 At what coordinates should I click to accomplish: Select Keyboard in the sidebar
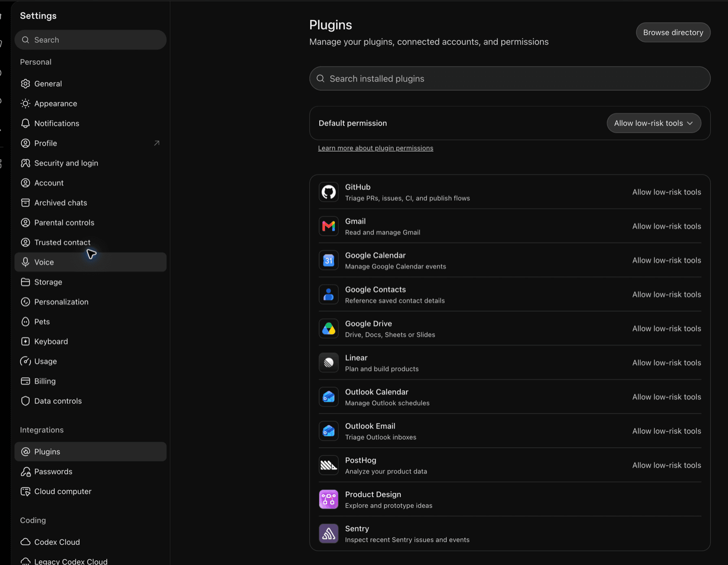click(x=90, y=341)
